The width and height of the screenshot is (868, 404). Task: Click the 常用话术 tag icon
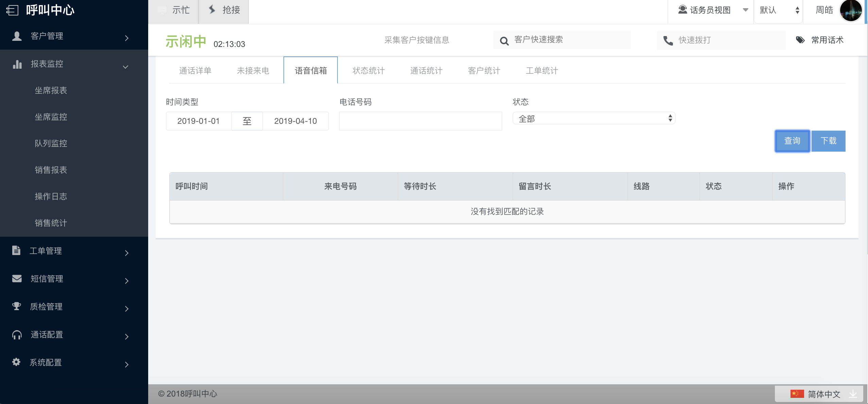(800, 40)
